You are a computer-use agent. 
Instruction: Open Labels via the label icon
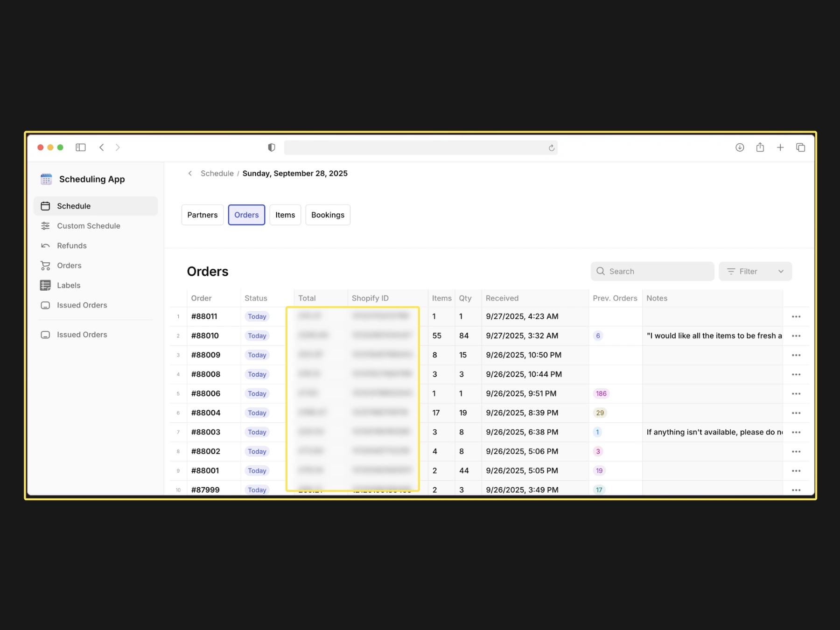point(45,285)
